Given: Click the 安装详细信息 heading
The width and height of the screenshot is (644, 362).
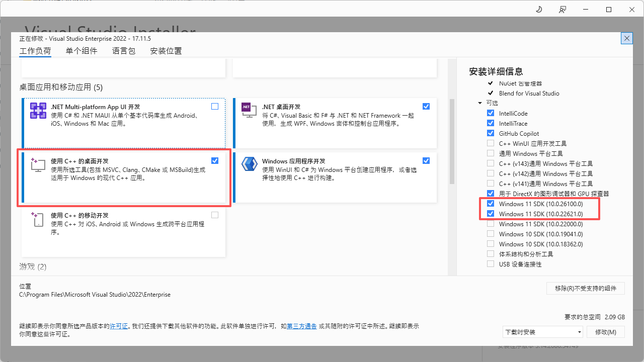Looking at the screenshot, I should coord(496,71).
